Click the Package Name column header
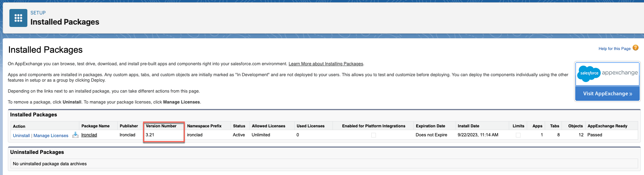This screenshot has width=644, height=175. (95, 126)
